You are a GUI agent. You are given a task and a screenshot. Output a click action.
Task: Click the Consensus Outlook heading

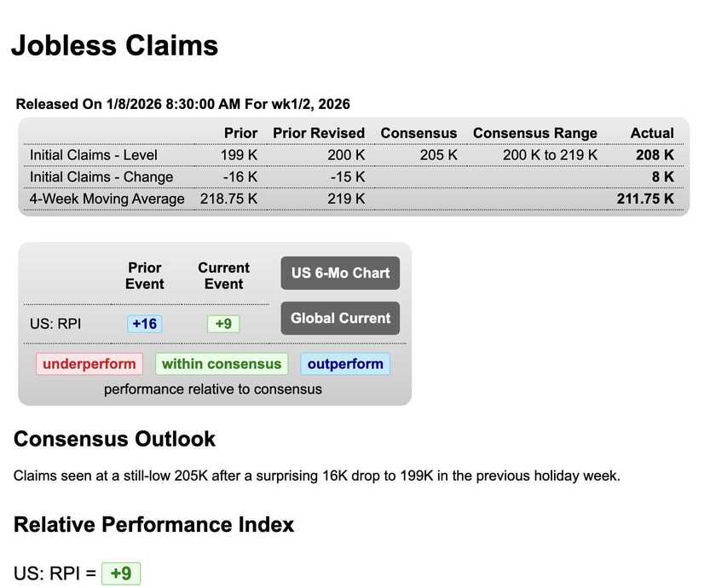pos(115,439)
